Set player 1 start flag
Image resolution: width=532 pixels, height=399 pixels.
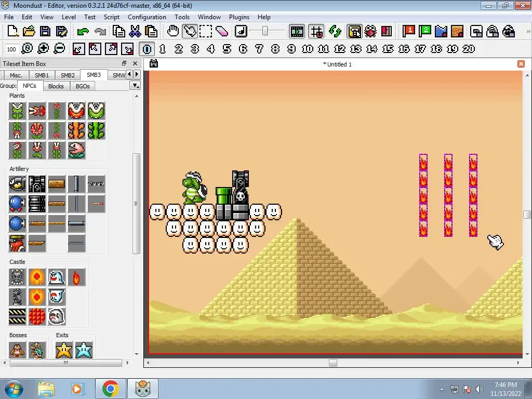tap(408, 31)
